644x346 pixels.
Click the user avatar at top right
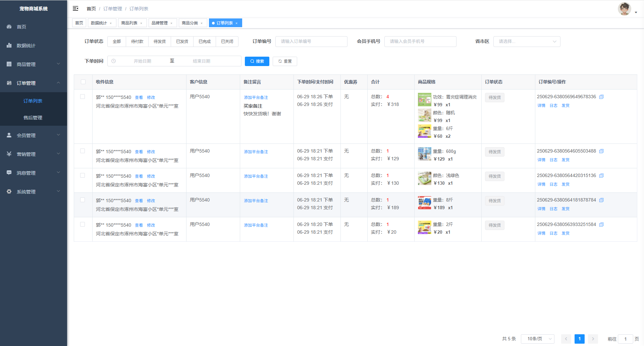click(624, 9)
